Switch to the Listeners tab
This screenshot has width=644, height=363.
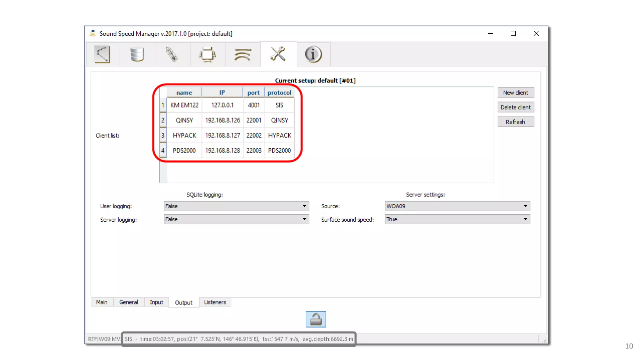point(215,302)
